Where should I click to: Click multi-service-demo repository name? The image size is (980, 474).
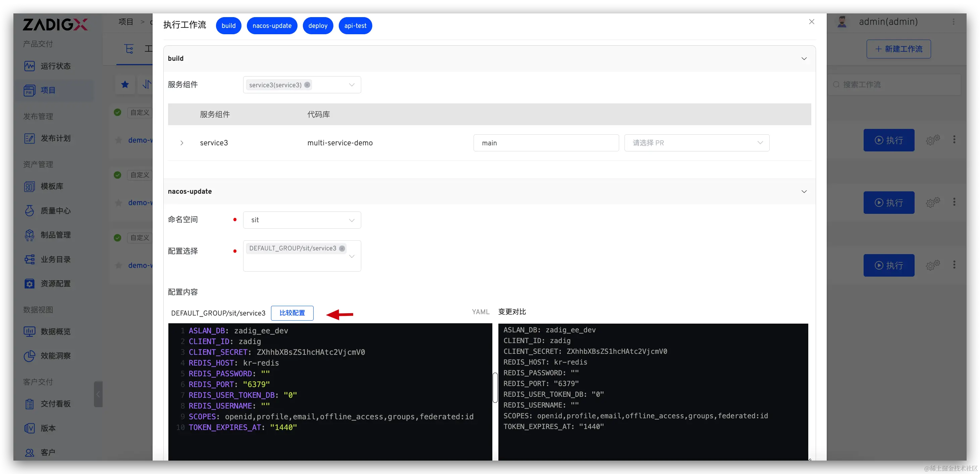click(340, 143)
